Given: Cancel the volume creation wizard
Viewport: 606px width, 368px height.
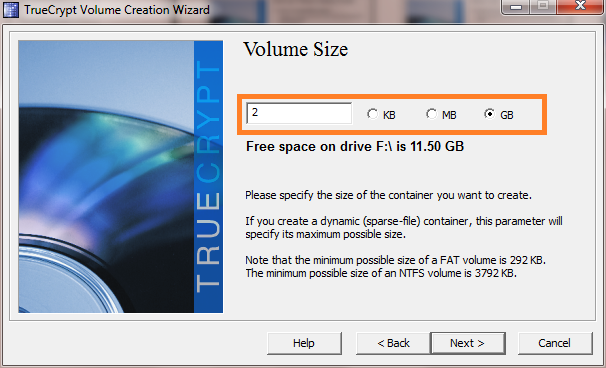Looking at the screenshot, I should [555, 343].
